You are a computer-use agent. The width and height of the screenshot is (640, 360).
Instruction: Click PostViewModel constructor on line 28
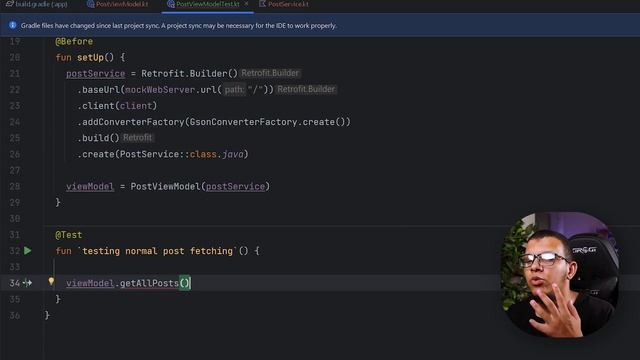(x=165, y=187)
